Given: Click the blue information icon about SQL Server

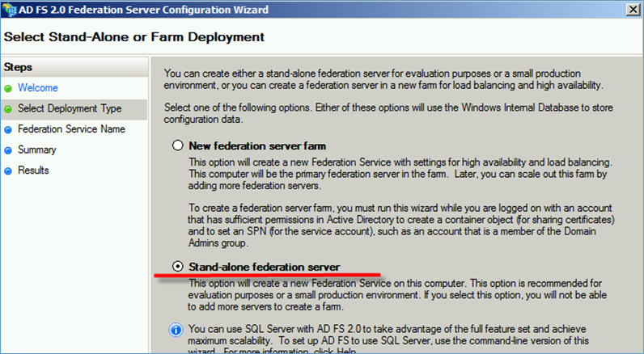Looking at the screenshot, I should point(176,330).
